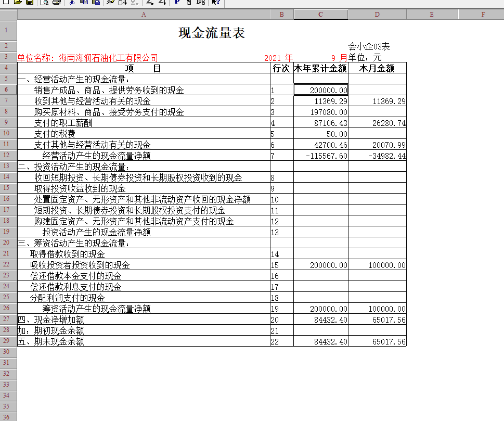
Task: Click the help pointer question-mark icon
Action: [x=216, y=2]
